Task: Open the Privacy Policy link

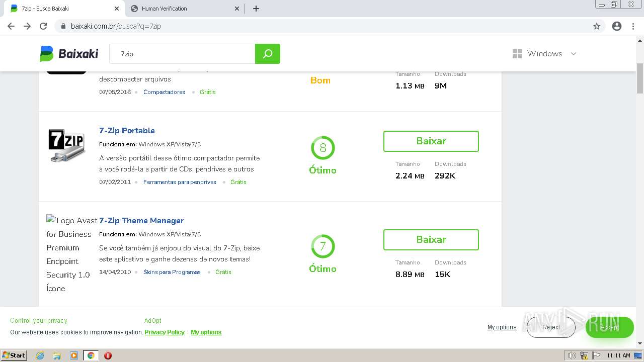Action: pyautogui.click(x=165, y=332)
